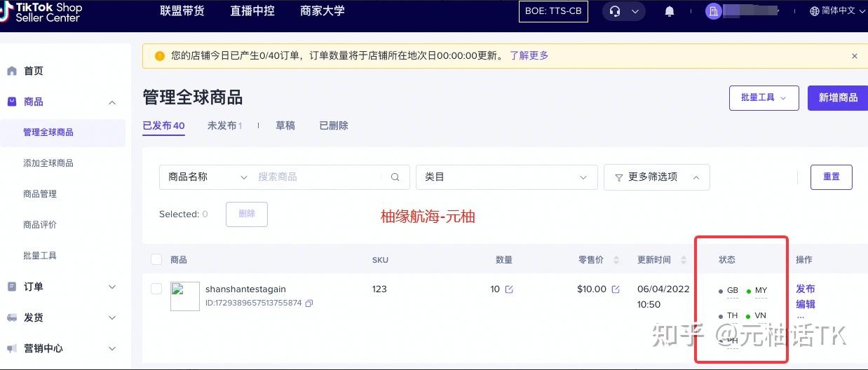This screenshot has height=370, width=868.
Task: Click the 订单 order icon in sidebar
Action: click(12, 287)
